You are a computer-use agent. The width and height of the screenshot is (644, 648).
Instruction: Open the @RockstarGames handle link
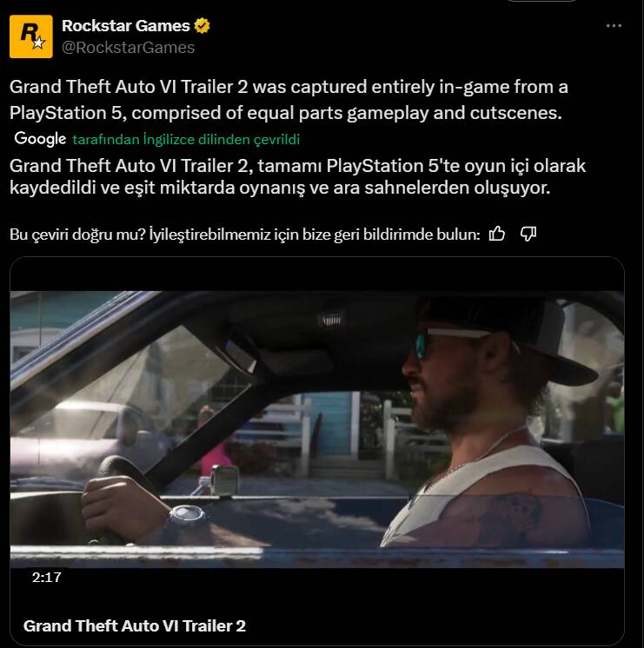[x=129, y=48]
